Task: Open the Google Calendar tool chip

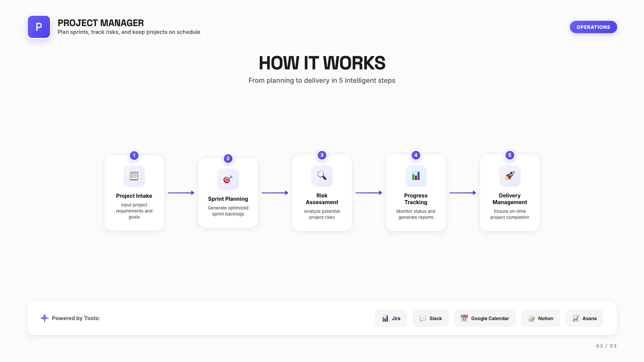Action: [x=485, y=318]
